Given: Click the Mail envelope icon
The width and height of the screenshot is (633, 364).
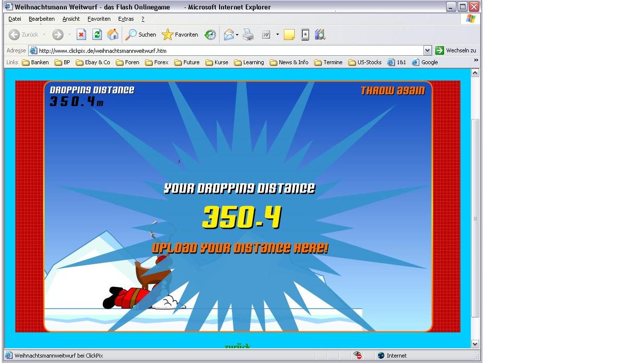Looking at the screenshot, I should tap(228, 35).
